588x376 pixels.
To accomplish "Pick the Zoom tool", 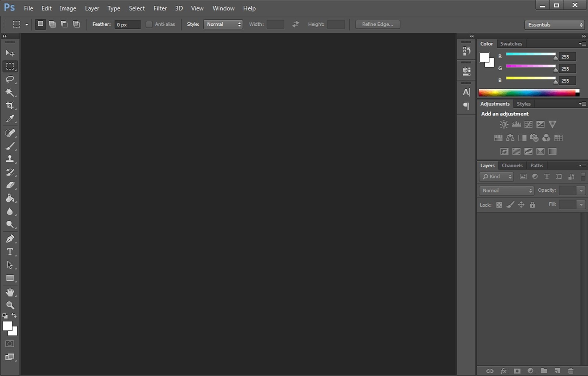I will [10, 305].
